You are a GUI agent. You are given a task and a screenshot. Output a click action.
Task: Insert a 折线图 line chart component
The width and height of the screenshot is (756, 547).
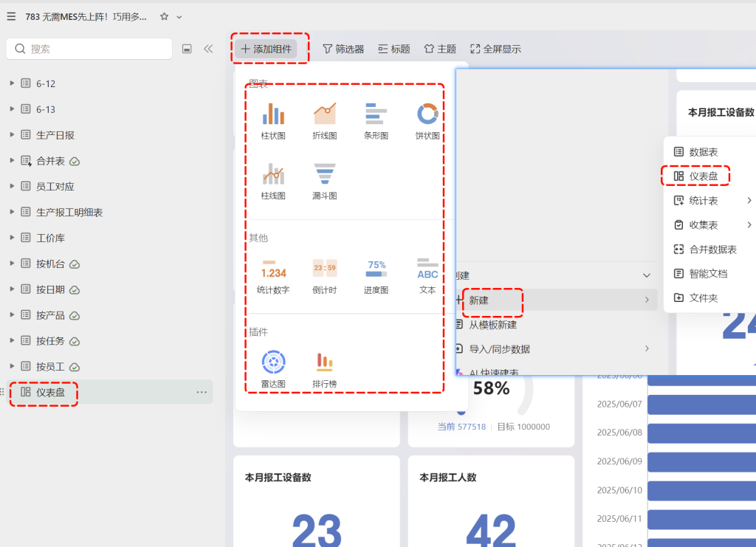325,120
